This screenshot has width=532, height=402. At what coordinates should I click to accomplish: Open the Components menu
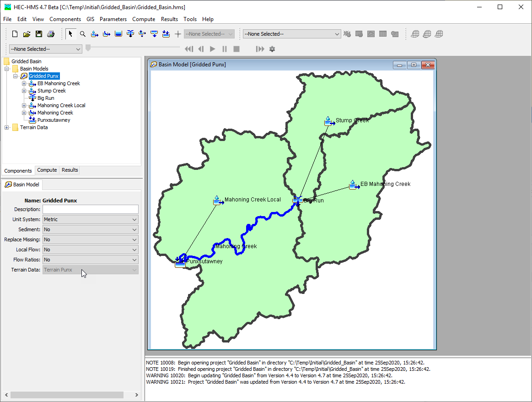click(65, 19)
